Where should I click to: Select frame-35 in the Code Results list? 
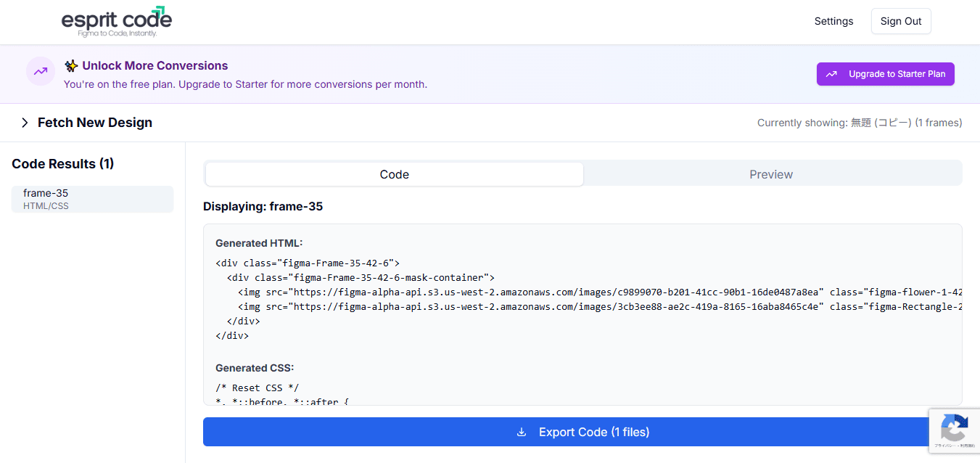(x=92, y=198)
